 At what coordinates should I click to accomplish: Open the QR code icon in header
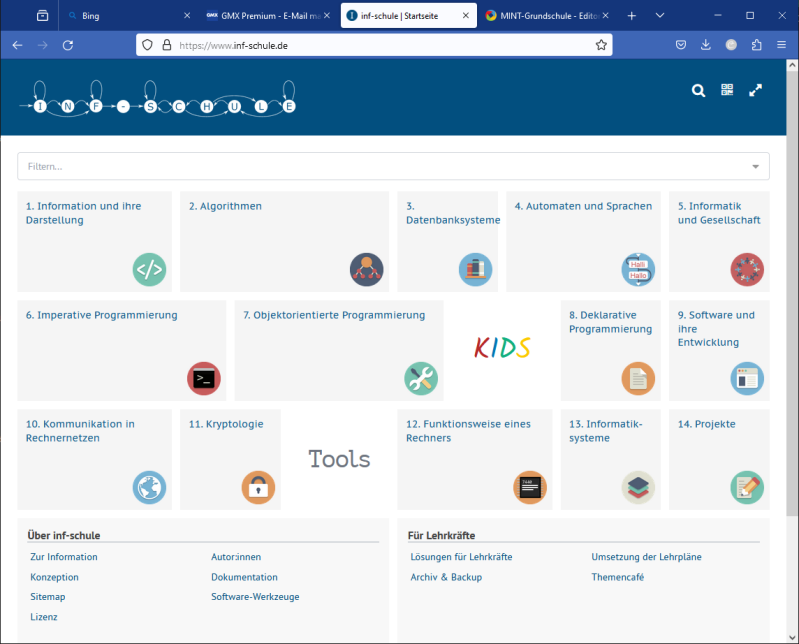coord(727,90)
